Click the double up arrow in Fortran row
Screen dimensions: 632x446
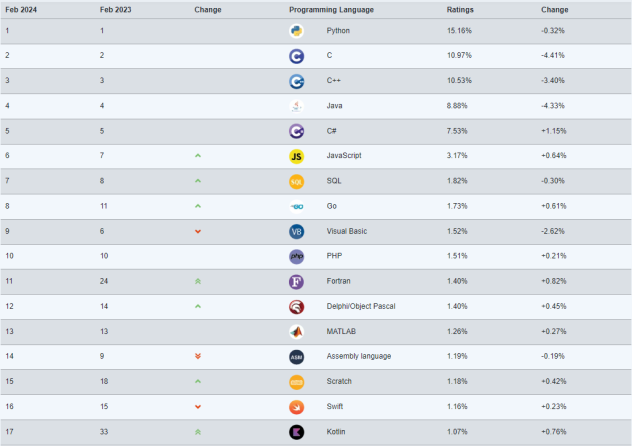[x=198, y=281]
